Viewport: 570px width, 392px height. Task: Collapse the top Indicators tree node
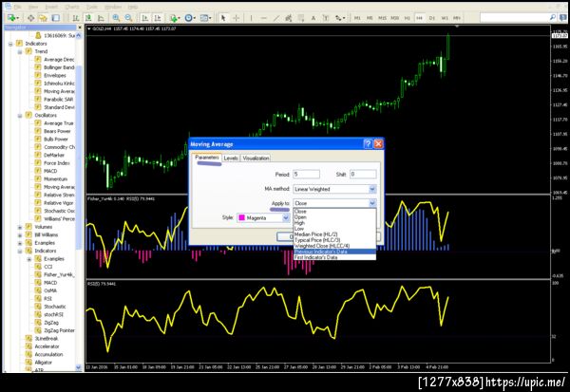coord(10,44)
